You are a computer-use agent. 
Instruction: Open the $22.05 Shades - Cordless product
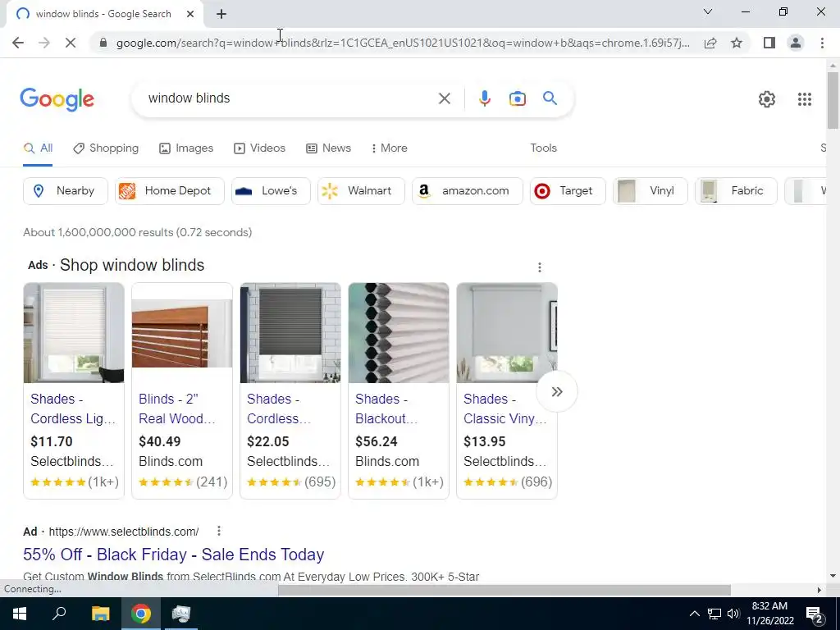[279, 409]
